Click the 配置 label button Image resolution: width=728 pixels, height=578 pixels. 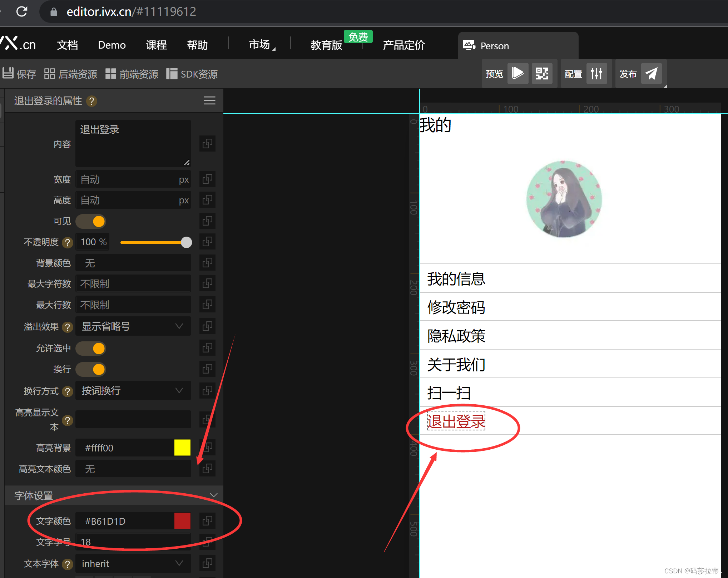(x=573, y=74)
